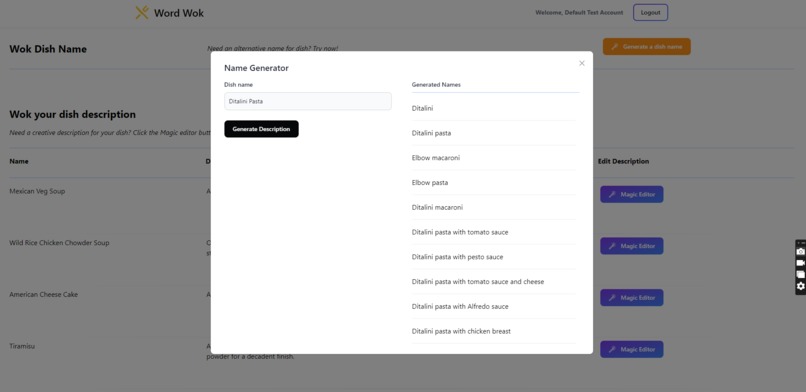Select generated name "Elbow macaroni"

[x=436, y=158]
